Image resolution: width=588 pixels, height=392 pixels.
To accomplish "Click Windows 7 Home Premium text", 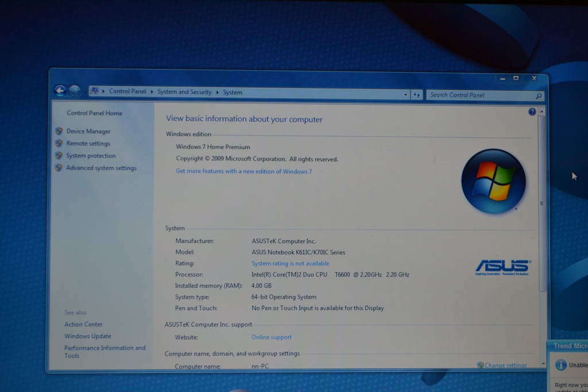I will [x=213, y=147].
